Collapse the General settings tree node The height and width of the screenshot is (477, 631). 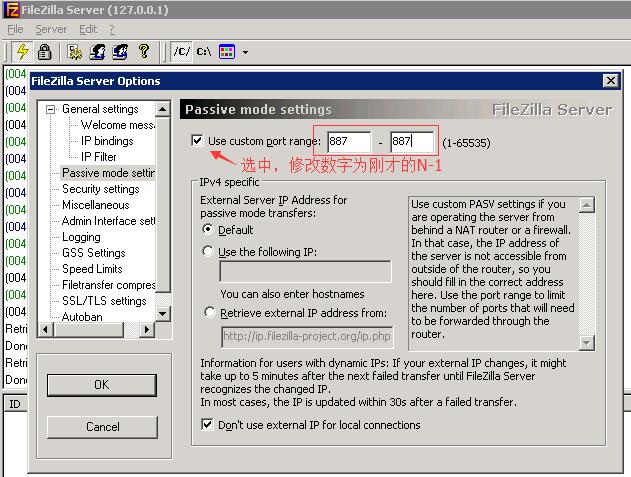50,109
